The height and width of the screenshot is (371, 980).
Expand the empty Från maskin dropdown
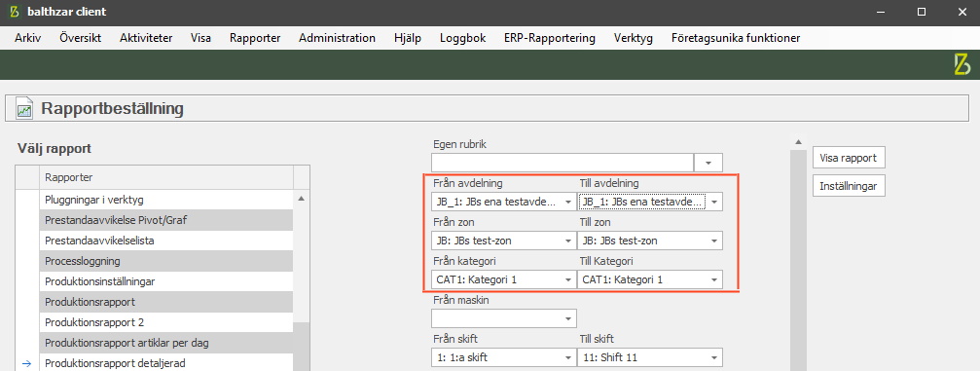click(x=567, y=319)
